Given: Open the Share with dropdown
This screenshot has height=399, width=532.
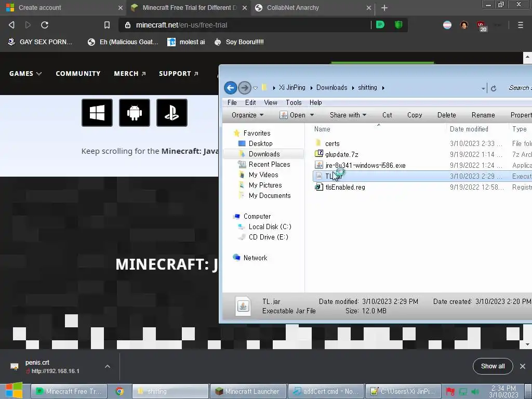Looking at the screenshot, I should click(x=348, y=115).
